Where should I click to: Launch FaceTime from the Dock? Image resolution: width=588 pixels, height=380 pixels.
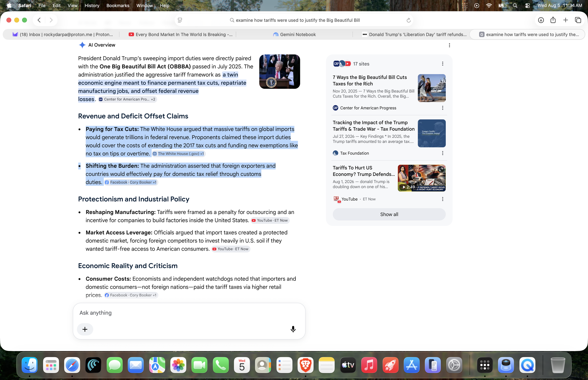click(199, 365)
